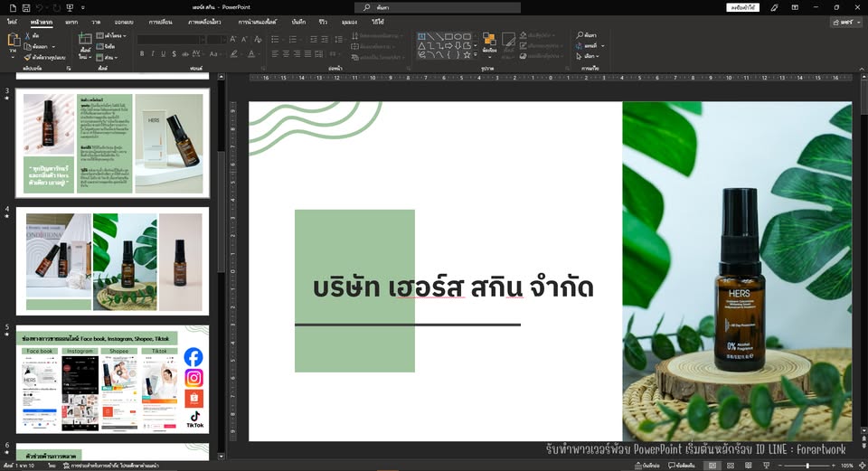This screenshot has width=868, height=471.
Task: Toggle text Shadow formatting
Action: (174, 53)
